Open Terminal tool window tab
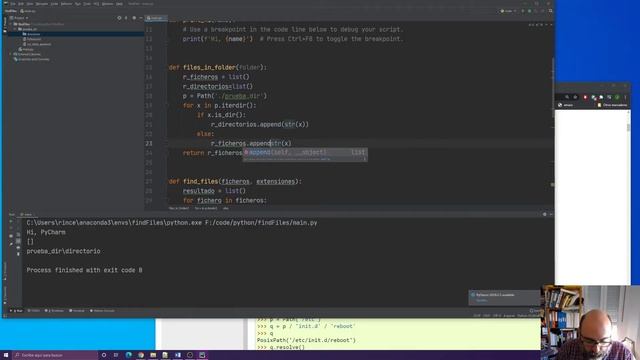Viewport: 640px width, 360px height. [77, 311]
